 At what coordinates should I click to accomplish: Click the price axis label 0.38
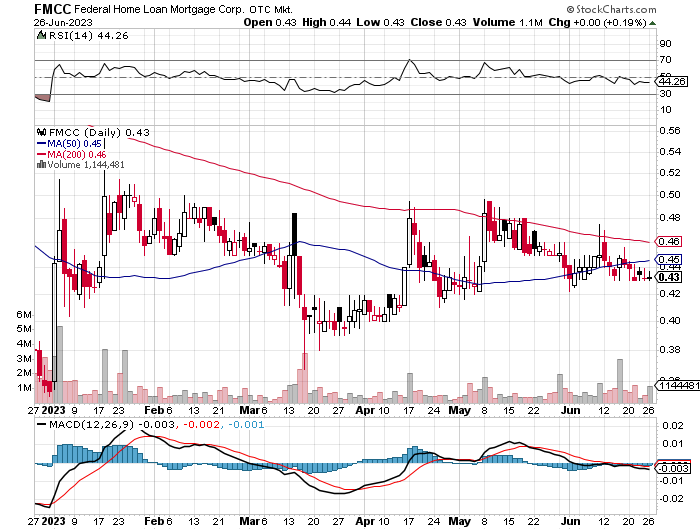click(x=670, y=350)
